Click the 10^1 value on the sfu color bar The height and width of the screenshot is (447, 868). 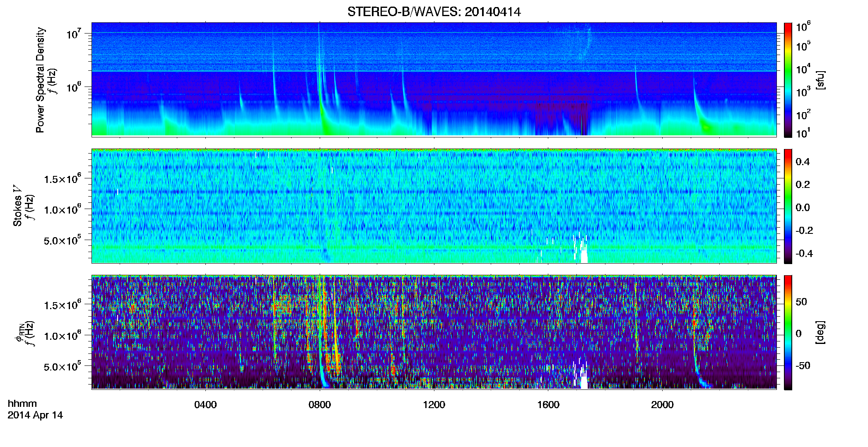803,133
